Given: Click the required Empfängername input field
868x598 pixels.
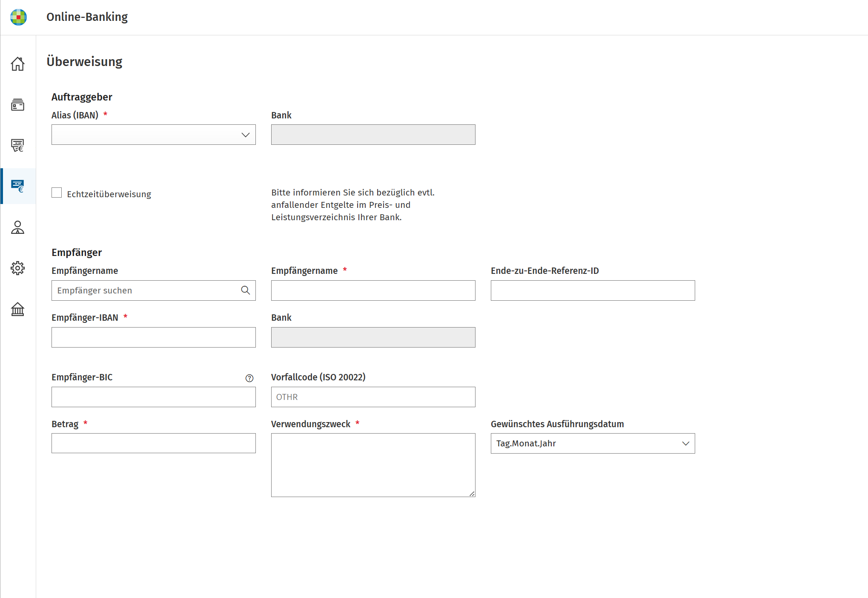Looking at the screenshot, I should pyautogui.click(x=373, y=290).
